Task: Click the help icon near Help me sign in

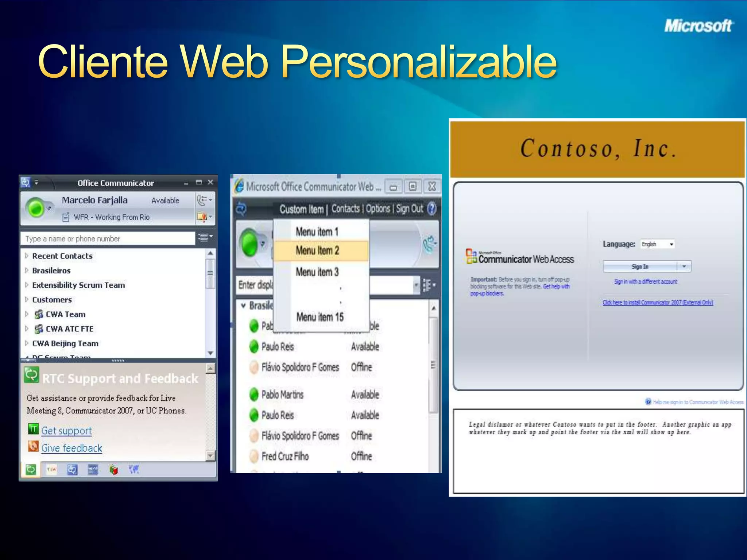Action: click(x=648, y=402)
